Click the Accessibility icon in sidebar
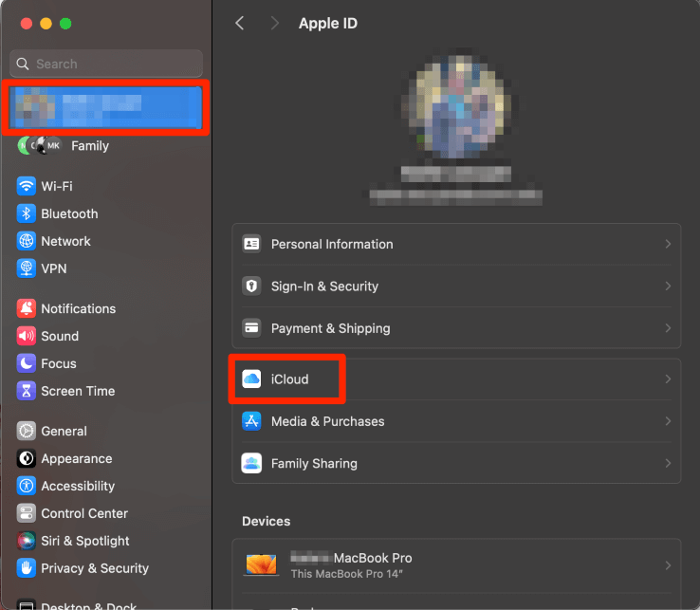700x610 pixels. [27, 486]
